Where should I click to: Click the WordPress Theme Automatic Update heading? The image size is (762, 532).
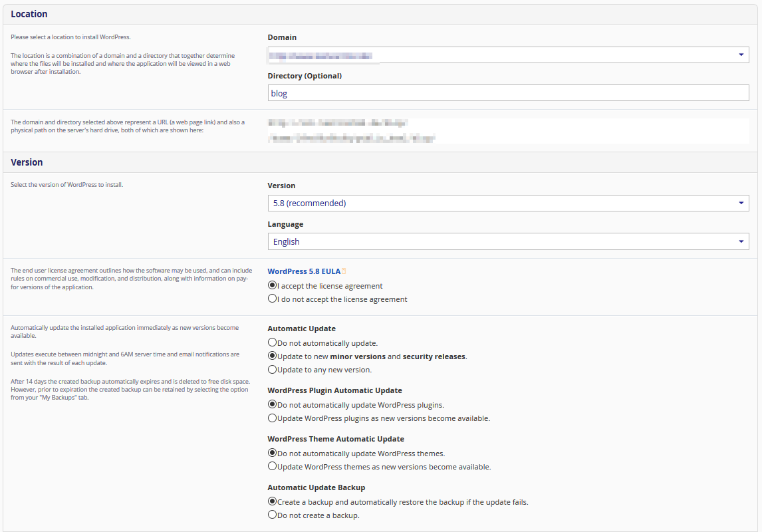point(336,439)
